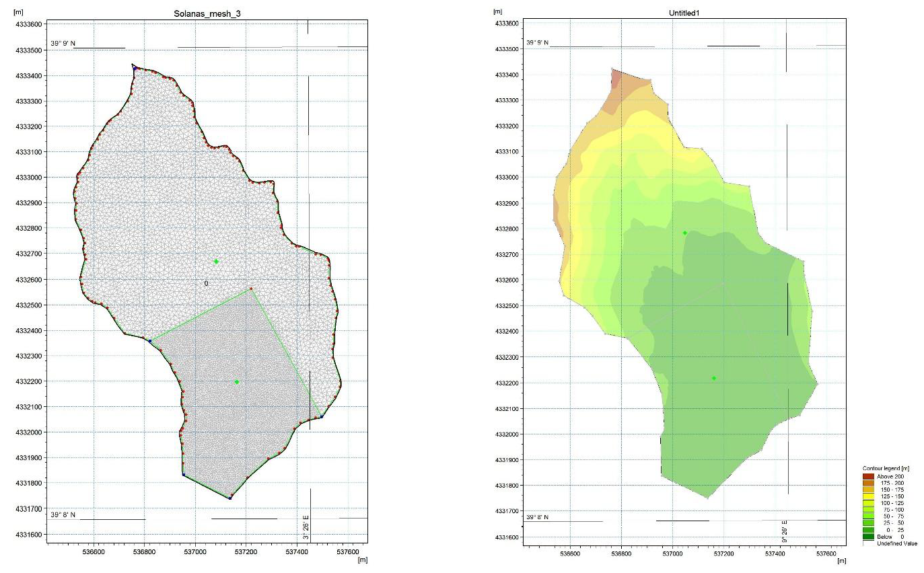Viewport: 924px width, 573px height.
Task: Click the red vertex at the green polygon's northern corner
Action: click(x=251, y=289)
